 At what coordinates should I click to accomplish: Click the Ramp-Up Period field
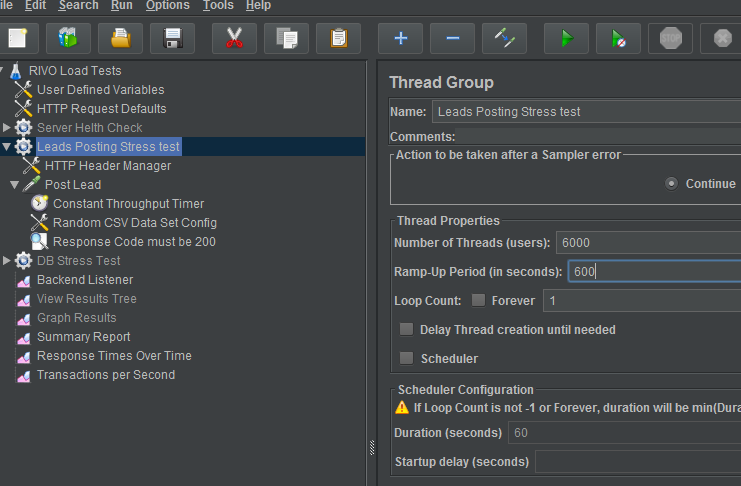[x=655, y=271]
